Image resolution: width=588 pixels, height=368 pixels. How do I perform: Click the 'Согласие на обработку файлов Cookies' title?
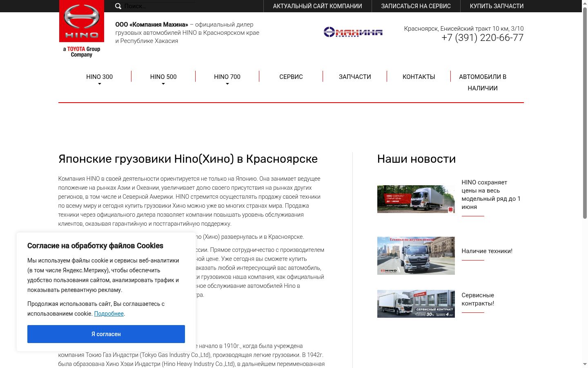pyautogui.click(x=95, y=246)
